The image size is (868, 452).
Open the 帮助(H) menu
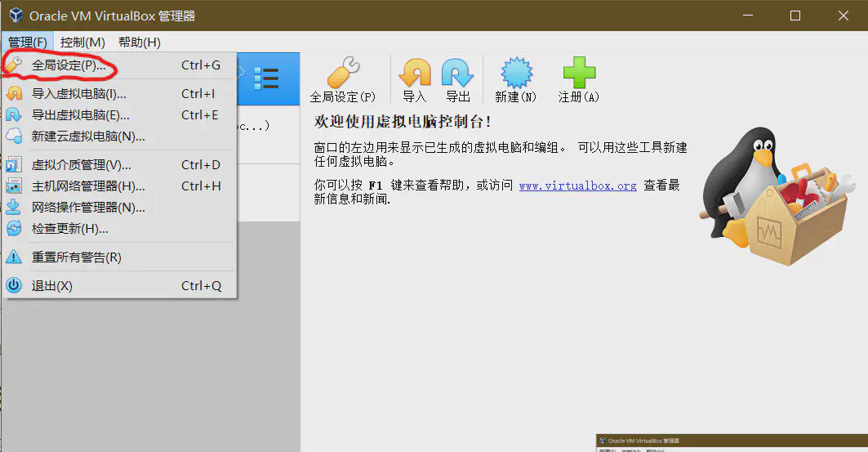[x=140, y=43]
